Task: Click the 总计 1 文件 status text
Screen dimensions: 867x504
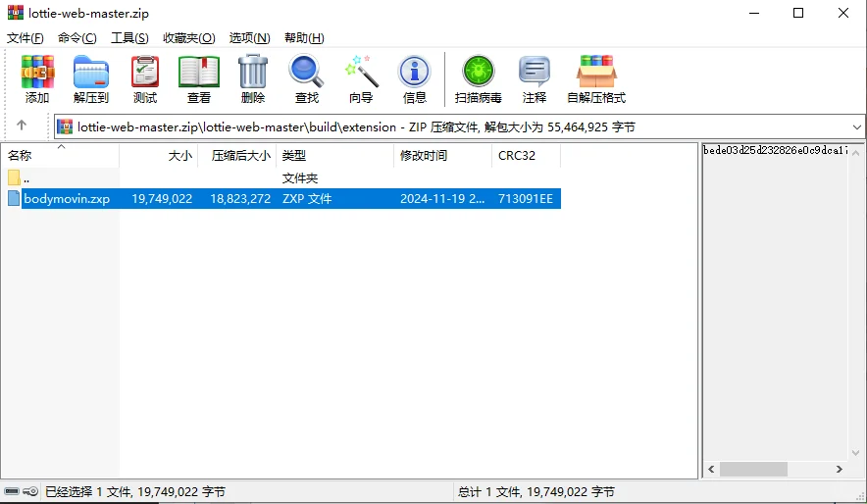Action: tap(536, 491)
